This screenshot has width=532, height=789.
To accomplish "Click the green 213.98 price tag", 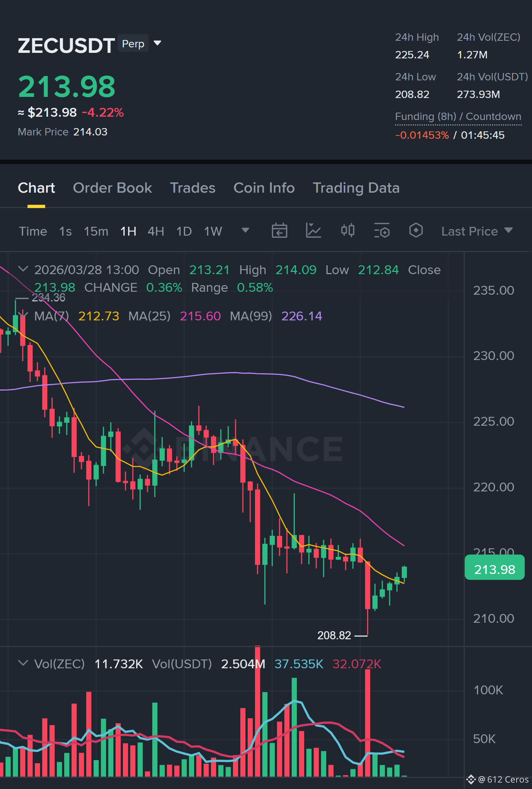I will (x=495, y=569).
